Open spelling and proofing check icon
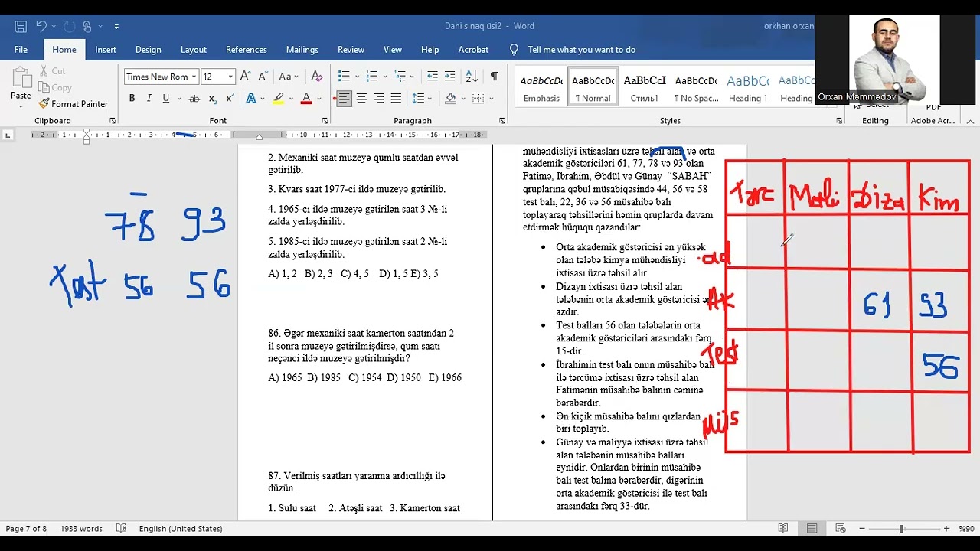980x551 pixels. [x=121, y=528]
